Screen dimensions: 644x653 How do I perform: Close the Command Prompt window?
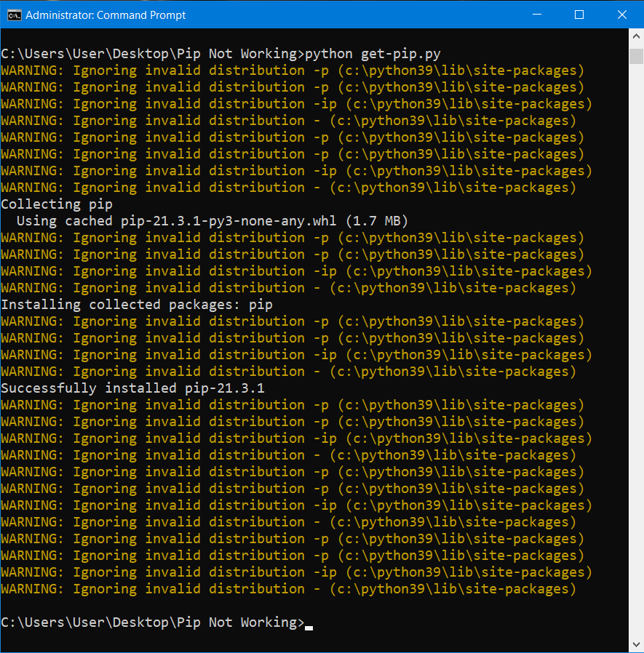pos(621,15)
